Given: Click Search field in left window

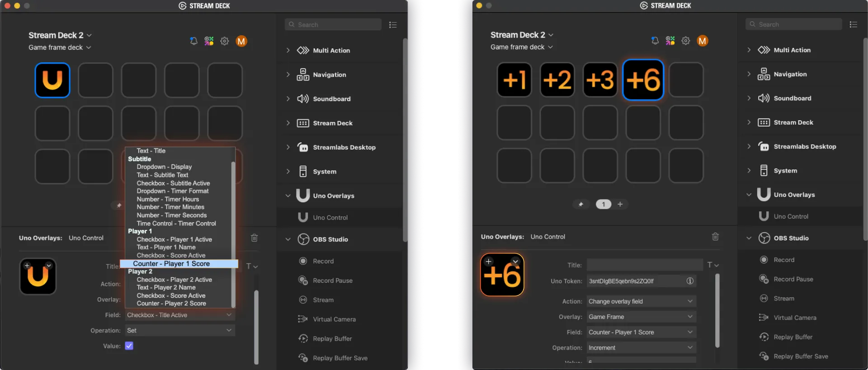Looking at the screenshot, I should pos(333,25).
